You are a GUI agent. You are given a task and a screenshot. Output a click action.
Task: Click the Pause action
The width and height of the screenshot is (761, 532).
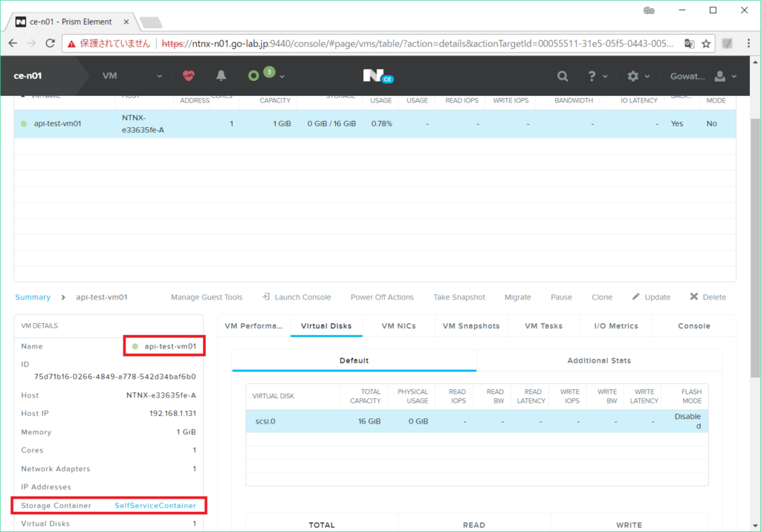tap(561, 297)
